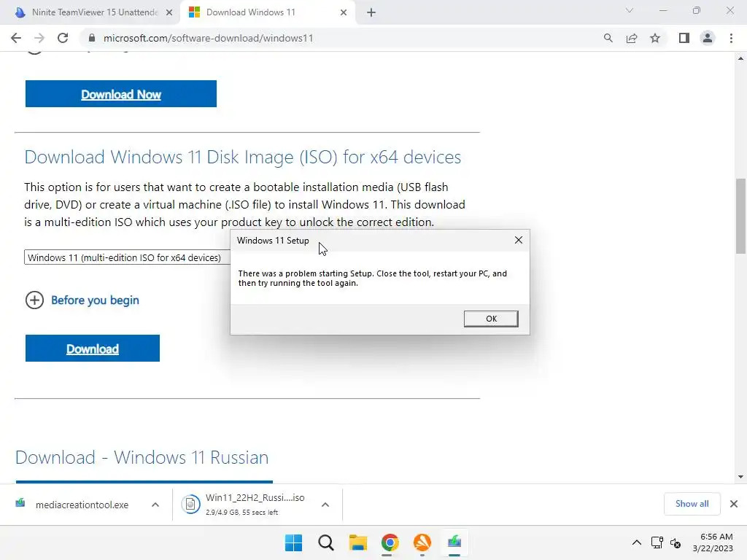Close the downloads bar
747x560 pixels.
coord(734,504)
